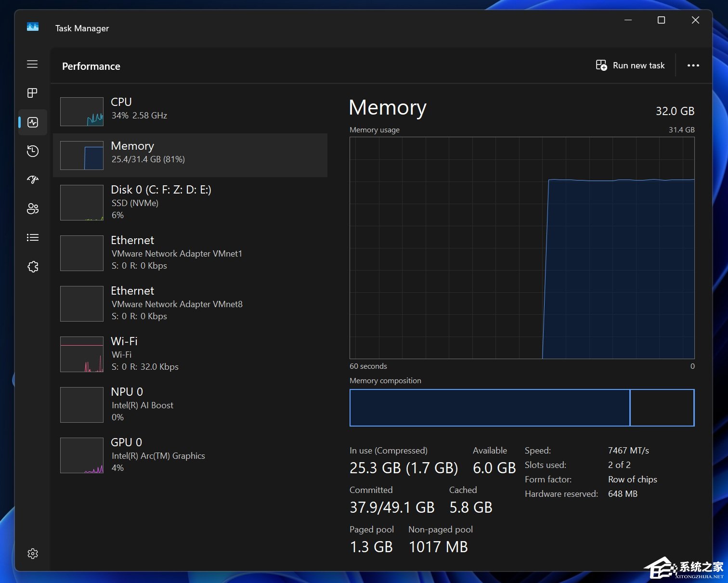This screenshot has width=728, height=583.
Task: Select the Memory performance entry
Action: tap(190, 155)
